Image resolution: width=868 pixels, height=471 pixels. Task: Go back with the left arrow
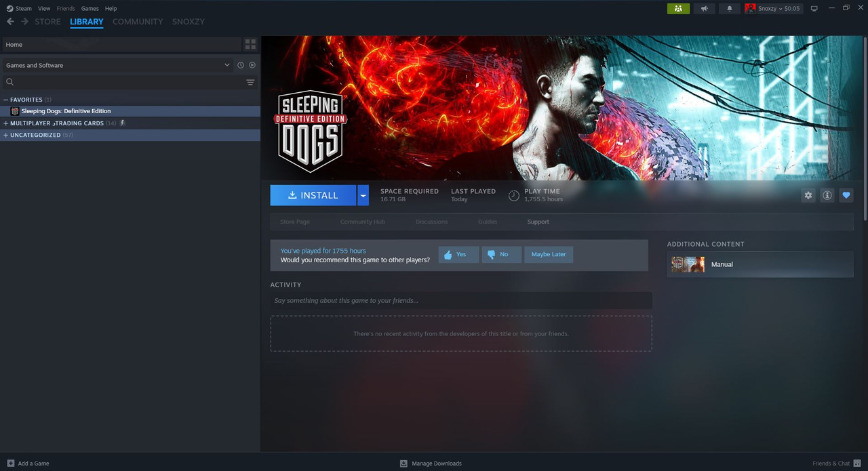10,22
